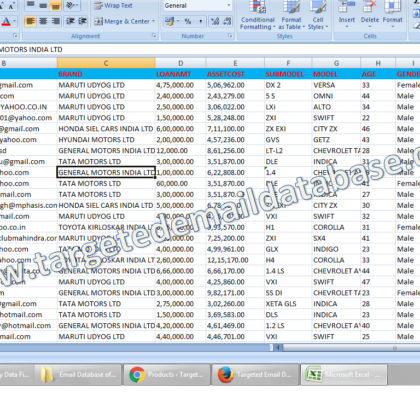Image resolution: width=420 pixels, height=420 pixels.
Task: Open the Merge & Center dropdown arrow
Action: [154, 22]
